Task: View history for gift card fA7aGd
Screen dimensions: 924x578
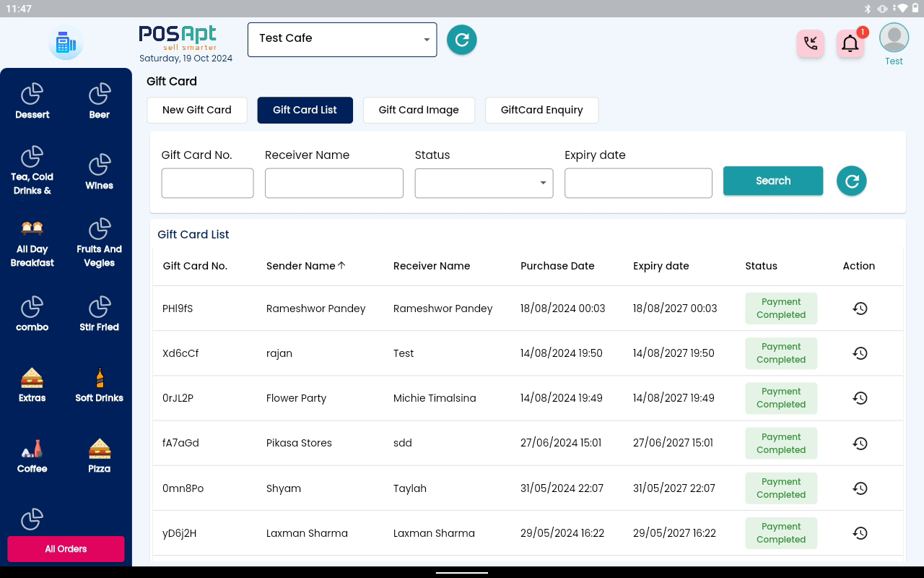Action: click(x=860, y=444)
